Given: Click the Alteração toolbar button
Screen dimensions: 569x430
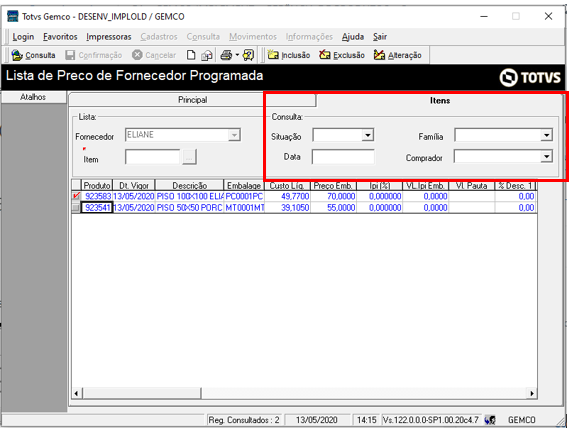Looking at the screenshot, I should (x=398, y=55).
